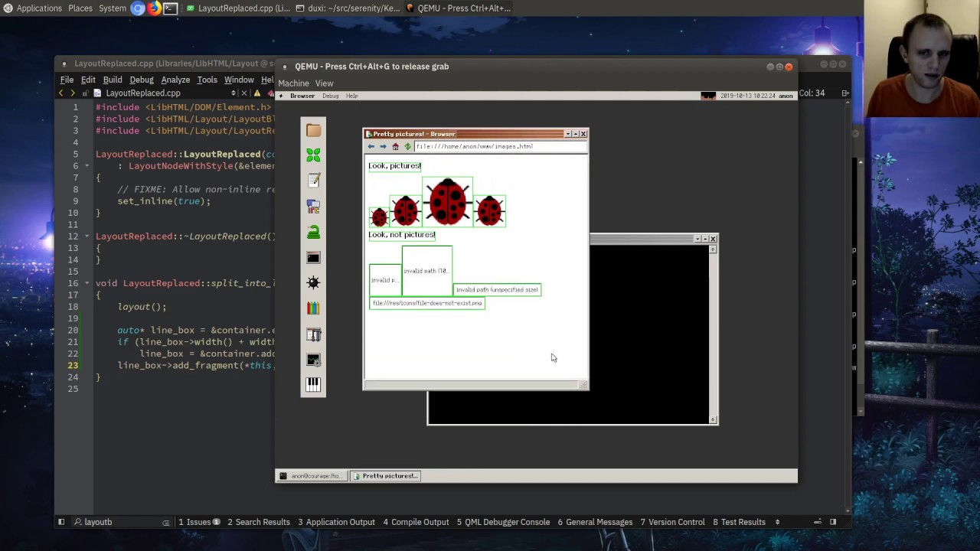Open Places menu in top panel
The height and width of the screenshot is (551, 980).
80,8
